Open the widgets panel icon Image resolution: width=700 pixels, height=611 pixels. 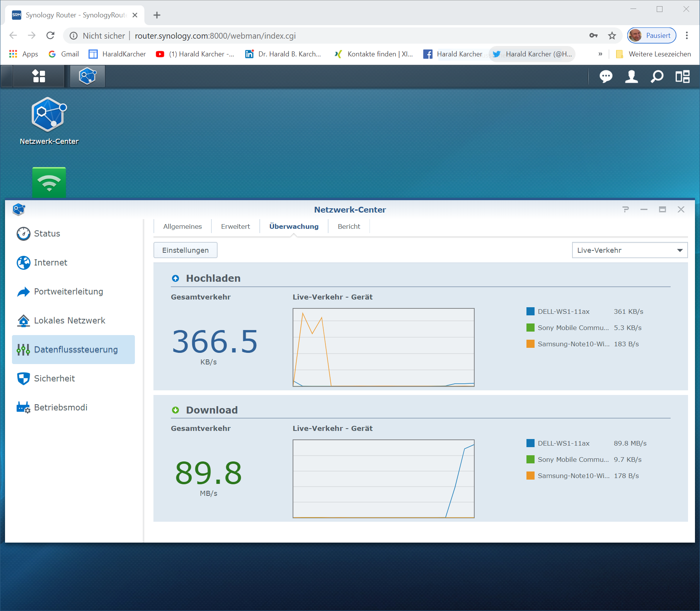pyautogui.click(x=682, y=77)
